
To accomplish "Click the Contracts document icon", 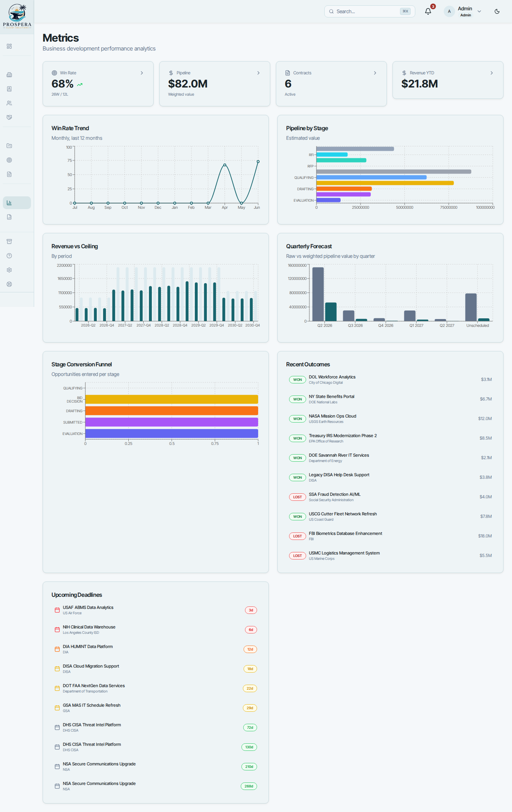I will (x=288, y=73).
